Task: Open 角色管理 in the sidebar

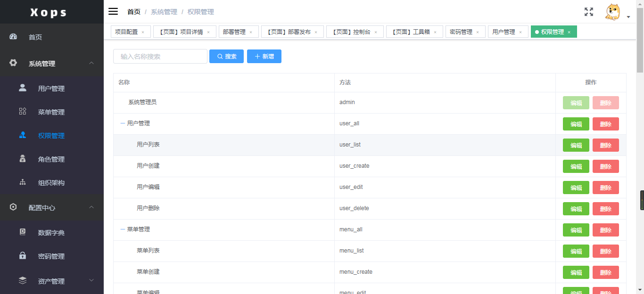Action: (x=51, y=159)
